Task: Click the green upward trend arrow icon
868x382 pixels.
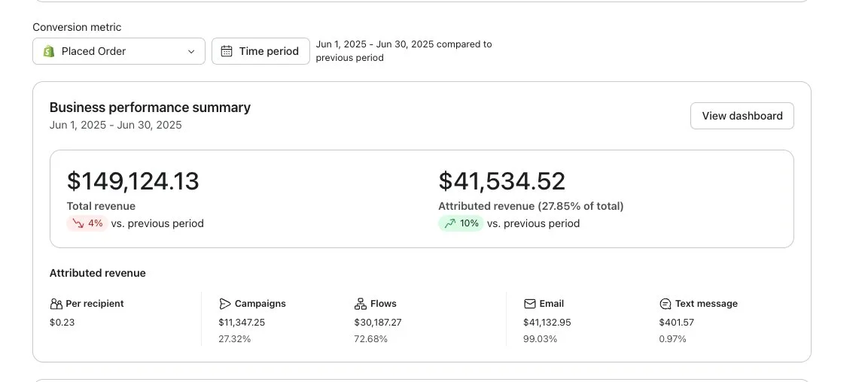Action: coord(450,223)
